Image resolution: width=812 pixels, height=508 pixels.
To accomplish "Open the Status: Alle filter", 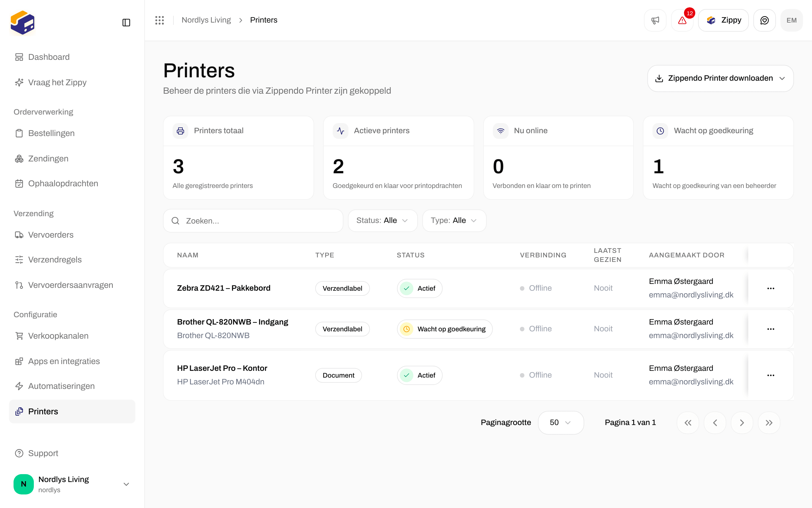I will (x=383, y=220).
